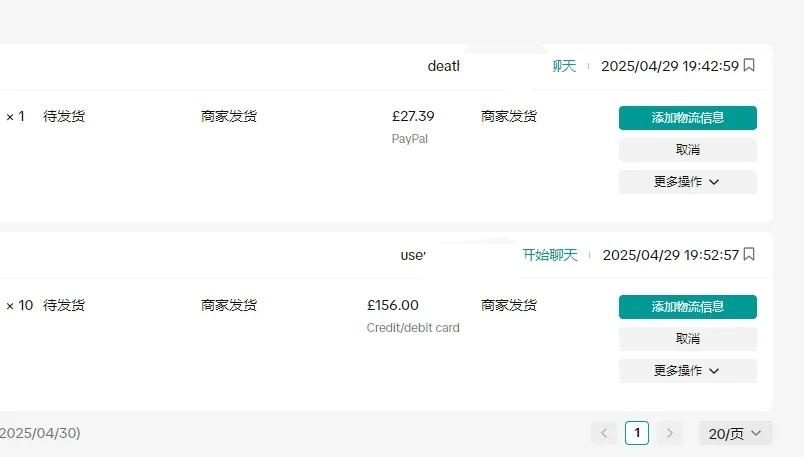
Task: Click the buyer name starting with use
Action: [x=413, y=255]
